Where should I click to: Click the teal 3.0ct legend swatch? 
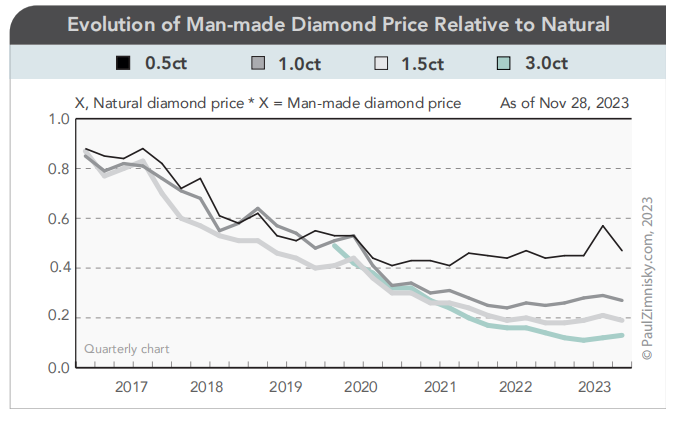(x=504, y=63)
